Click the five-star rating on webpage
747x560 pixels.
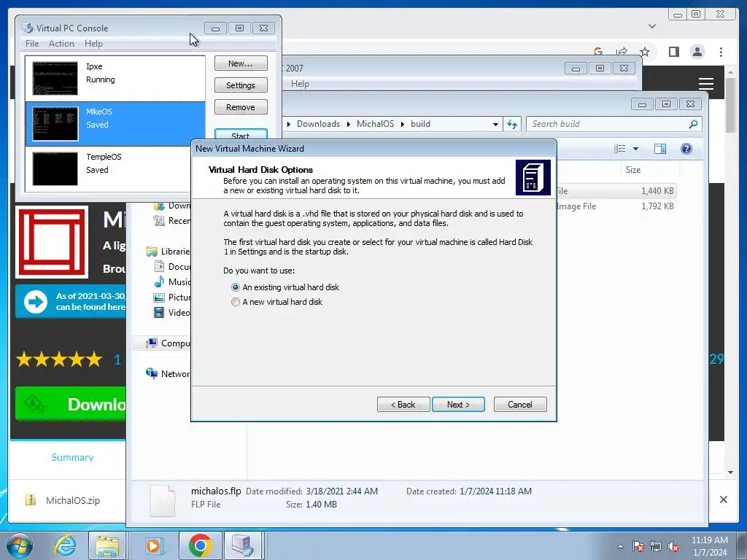[59, 359]
